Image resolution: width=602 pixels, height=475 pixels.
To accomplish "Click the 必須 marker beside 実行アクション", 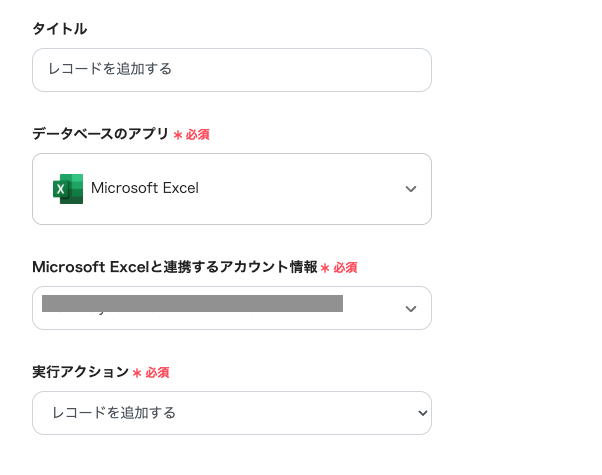I will click(x=157, y=373).
